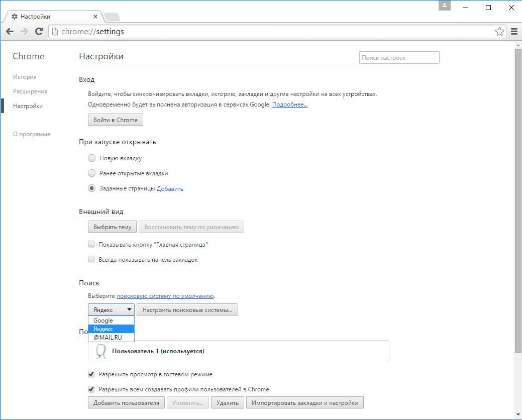This screenshot has width=522, height=420.
Task: Reload the page with the refresh icon
Action: coord(39,31)
